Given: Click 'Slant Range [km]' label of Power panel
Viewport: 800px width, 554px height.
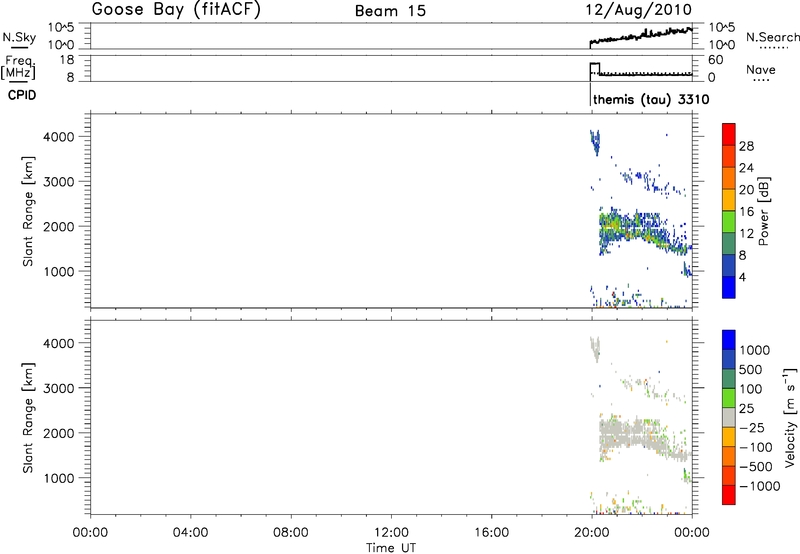Looking at the screenshot, I should point(28,211).
